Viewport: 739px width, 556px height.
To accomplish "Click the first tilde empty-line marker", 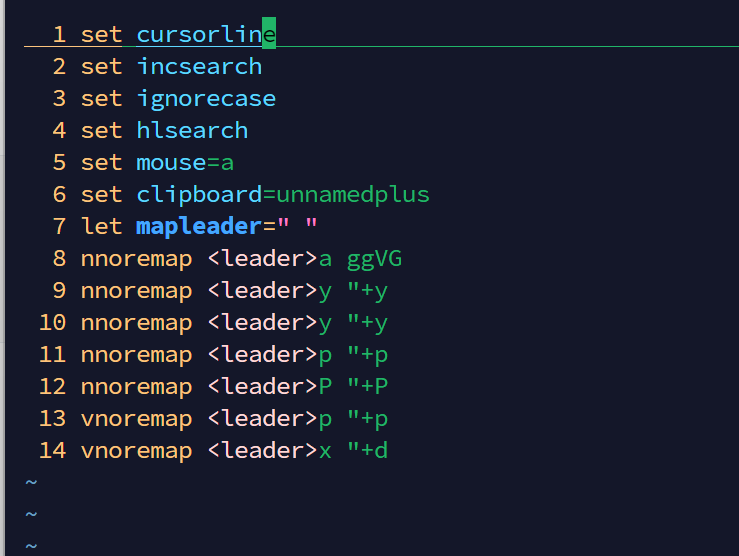I will 31,483.
